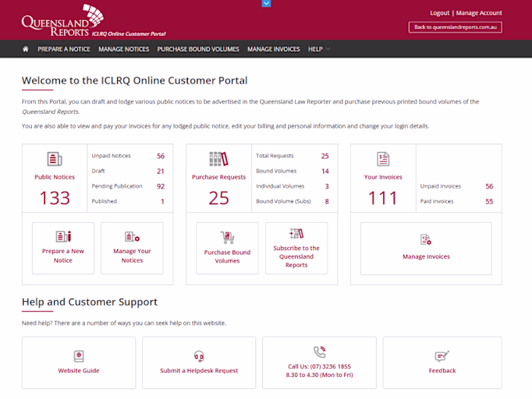This screenshot has width=532, height=399.
Task: Click the Bound Volumes count 14
Action: pos(325,171)
